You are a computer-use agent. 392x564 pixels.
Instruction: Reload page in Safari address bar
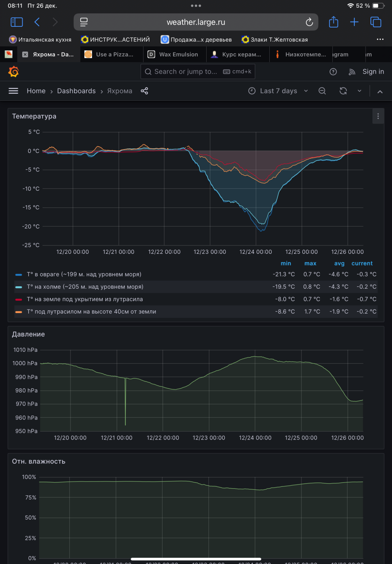309,22
